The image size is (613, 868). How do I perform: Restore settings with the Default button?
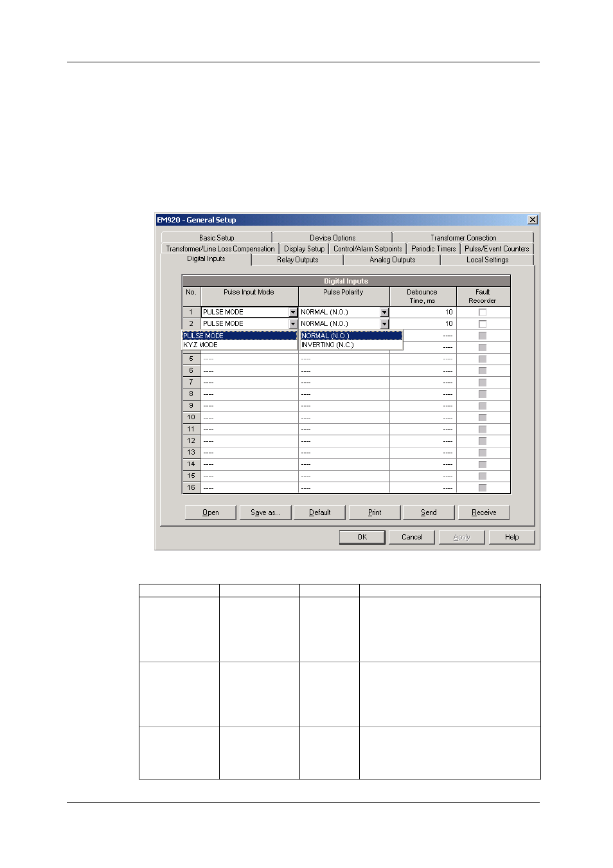(319, 512)
